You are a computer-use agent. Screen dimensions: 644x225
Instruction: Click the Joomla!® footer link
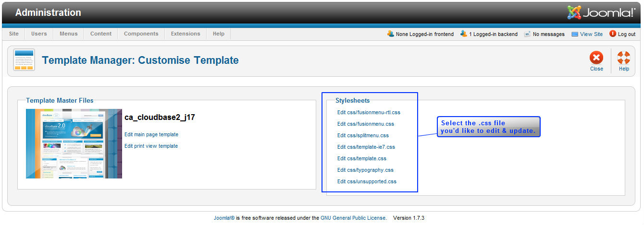pos(224,218)
